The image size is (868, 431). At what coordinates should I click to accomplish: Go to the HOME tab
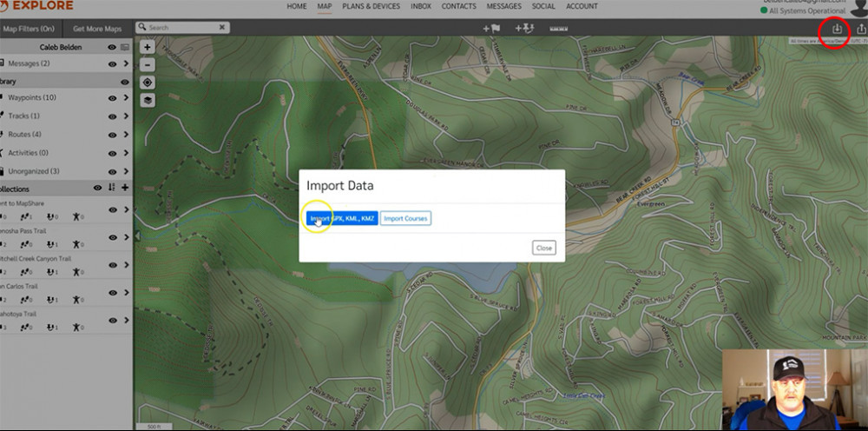click(297, 7)
